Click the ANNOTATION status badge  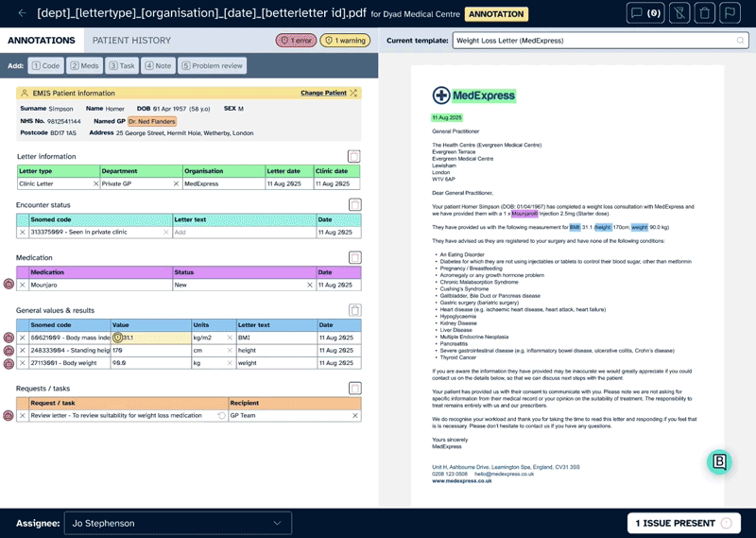tap(496, 14)
